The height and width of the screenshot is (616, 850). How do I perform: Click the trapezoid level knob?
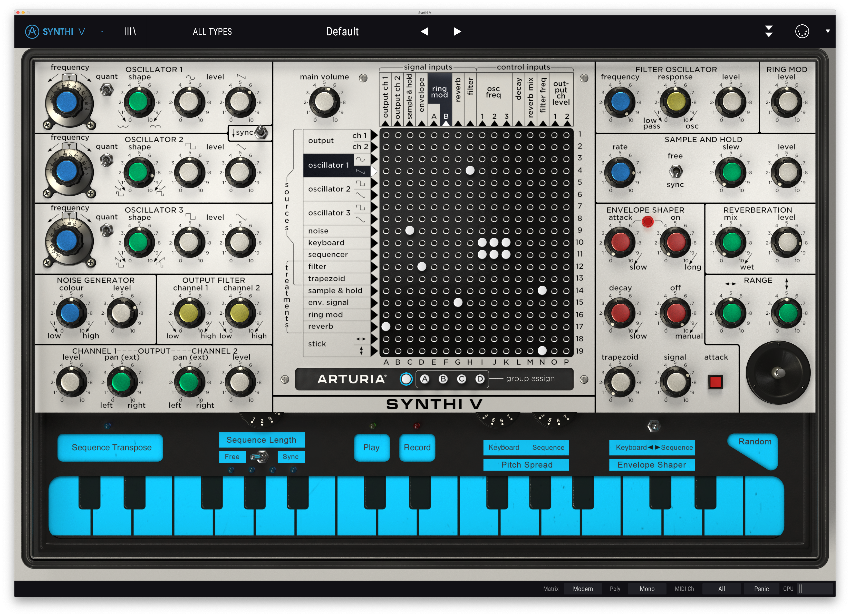(620, 382)
